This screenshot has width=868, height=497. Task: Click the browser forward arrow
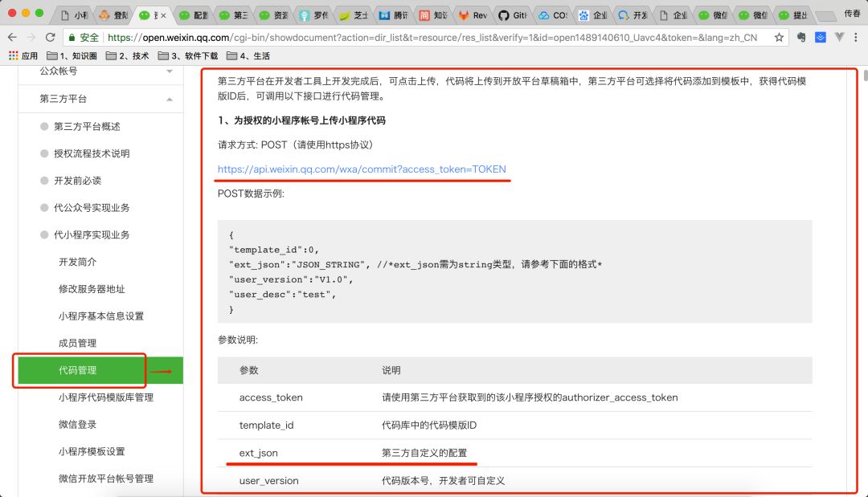click(x=31, y=37)
